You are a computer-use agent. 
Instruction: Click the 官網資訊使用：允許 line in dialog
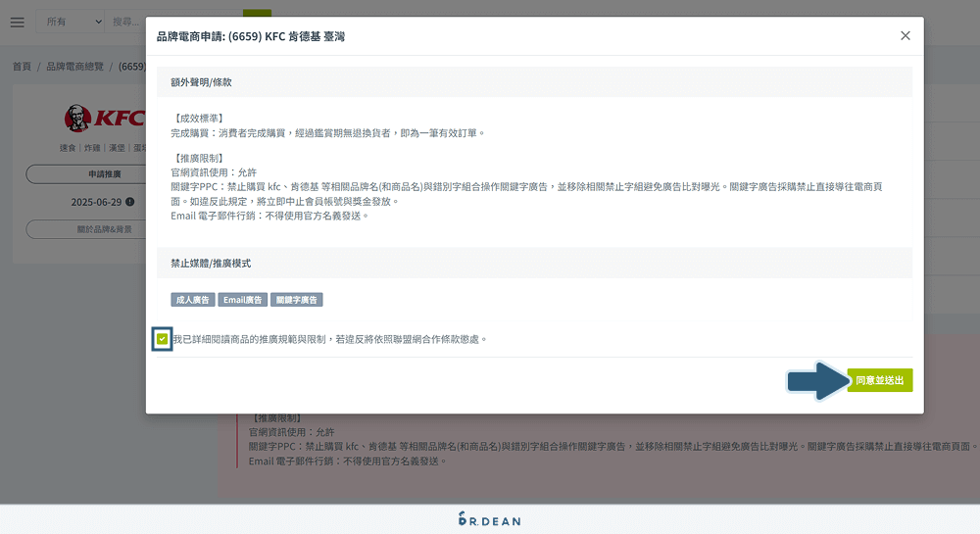click(214, 172)
